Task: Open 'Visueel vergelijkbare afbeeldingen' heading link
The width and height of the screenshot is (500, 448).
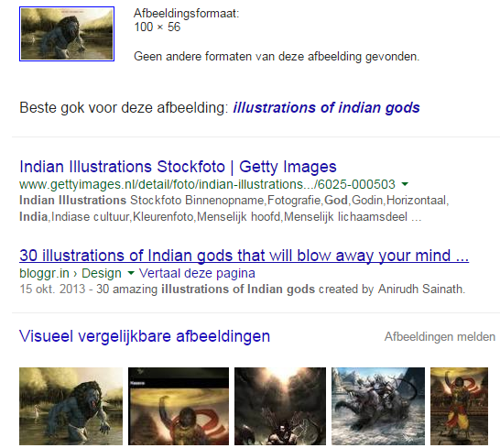Action: coord(145,336)
